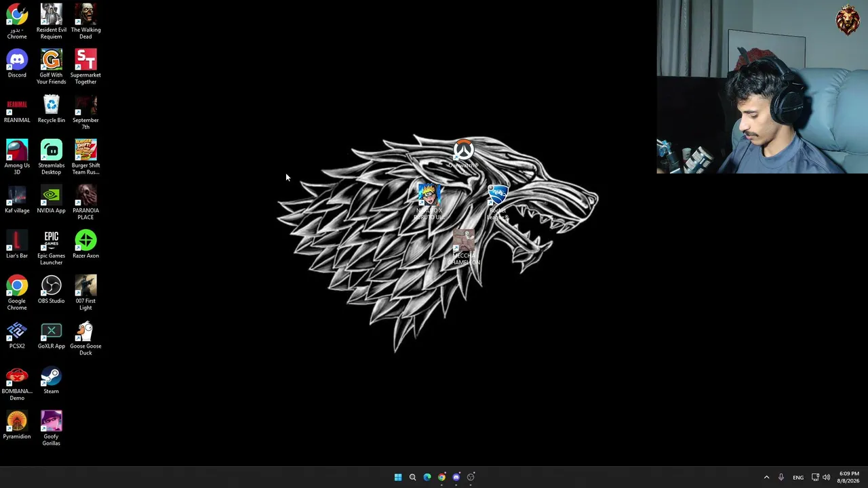Switch to Discord on the taskbar
Image resolution: width=868 pixels, height=488 pixels.
(x=456, y=477)
